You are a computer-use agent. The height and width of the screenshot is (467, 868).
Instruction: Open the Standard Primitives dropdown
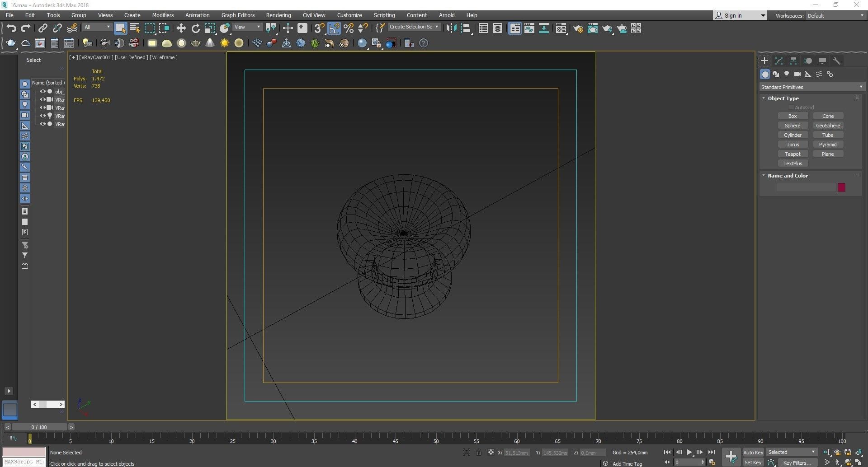tap(811, 87)
